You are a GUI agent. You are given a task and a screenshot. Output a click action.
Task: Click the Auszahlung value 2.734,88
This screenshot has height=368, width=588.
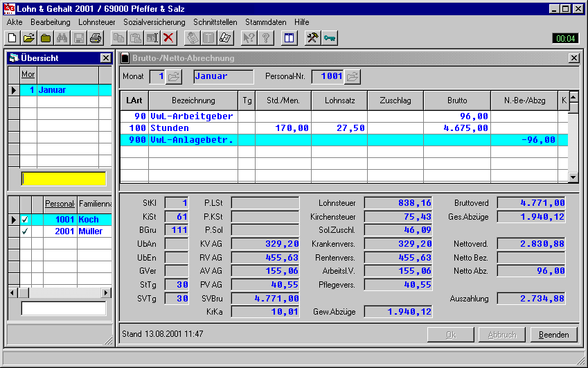click(531, 299)
